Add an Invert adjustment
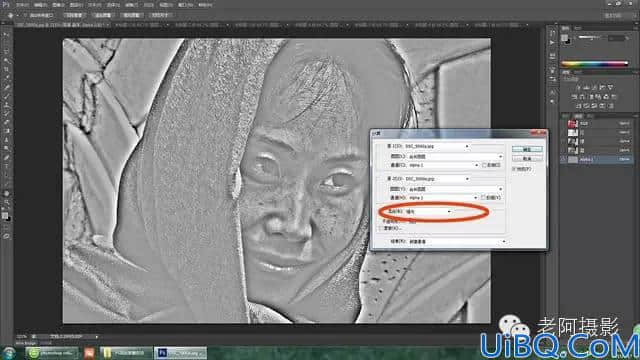 tap(578, 106)
